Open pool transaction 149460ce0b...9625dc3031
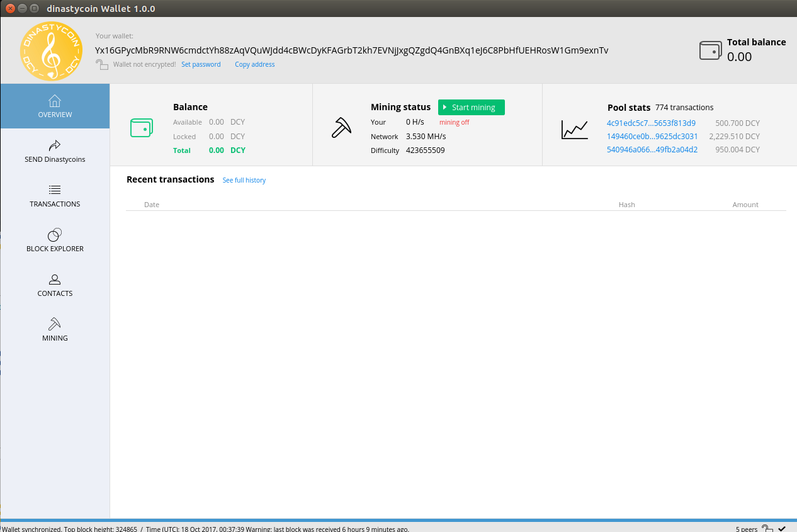The width and height of the screenshot is (797, 532). [x=652, y=136]
